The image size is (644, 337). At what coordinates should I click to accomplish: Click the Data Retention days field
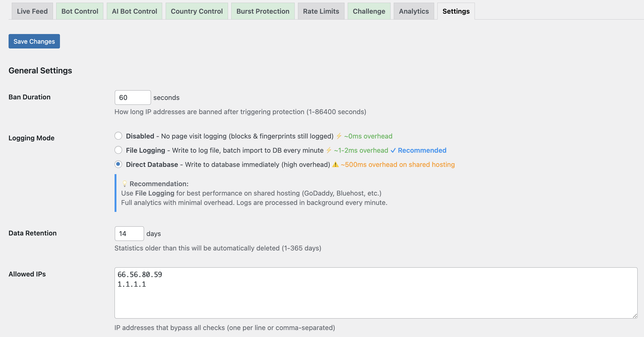click(x=129, y=234)
